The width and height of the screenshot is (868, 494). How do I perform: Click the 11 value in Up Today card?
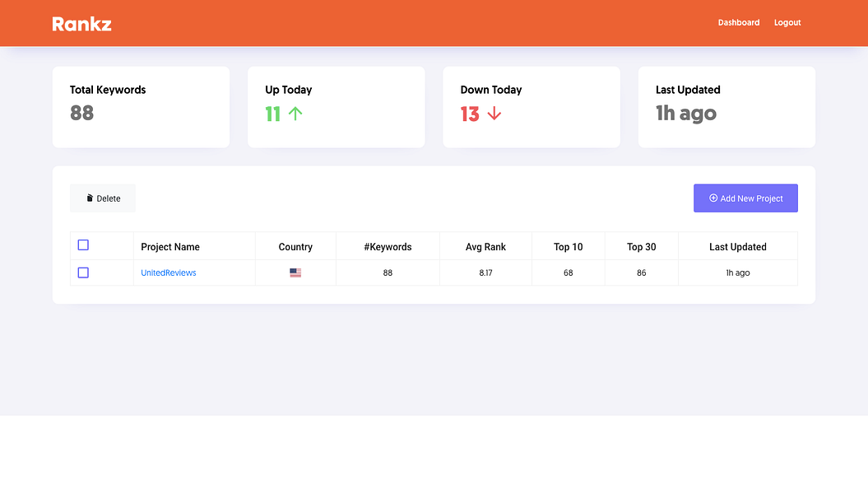point(273,114)
